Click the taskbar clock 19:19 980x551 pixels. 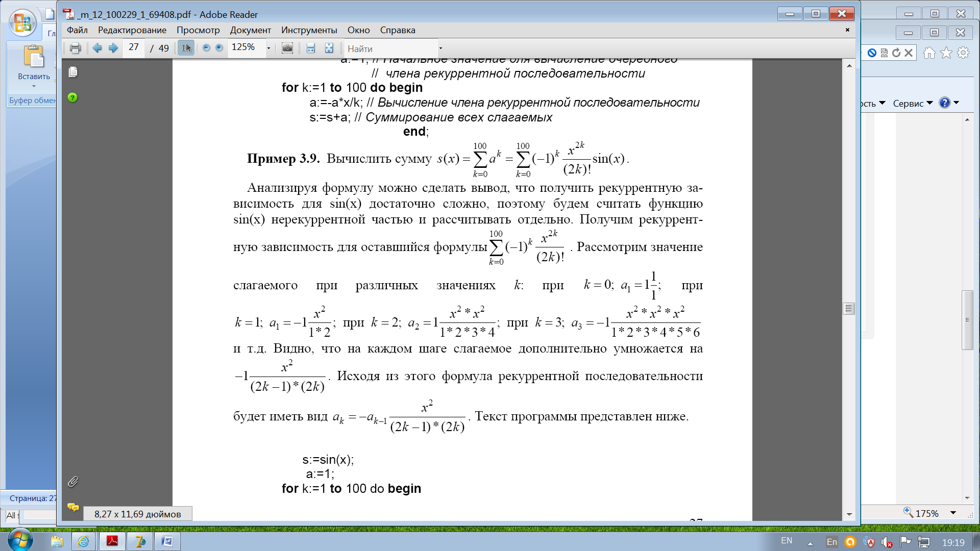(953, 542)
